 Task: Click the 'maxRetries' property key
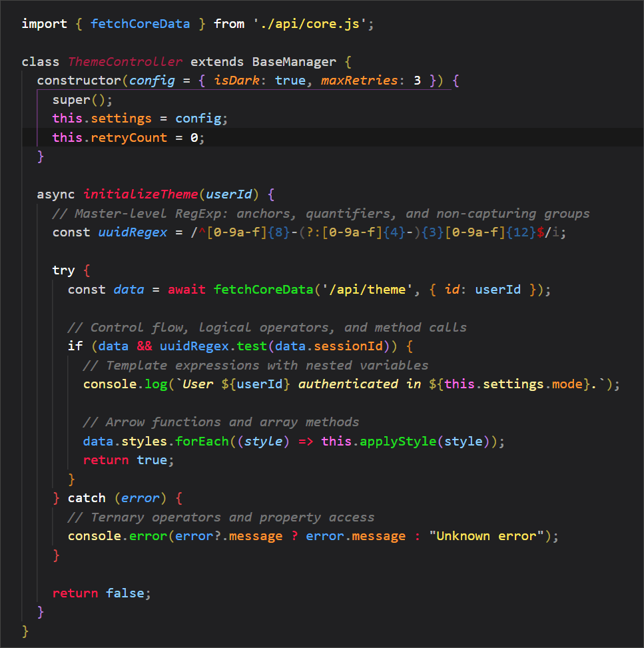360,80
